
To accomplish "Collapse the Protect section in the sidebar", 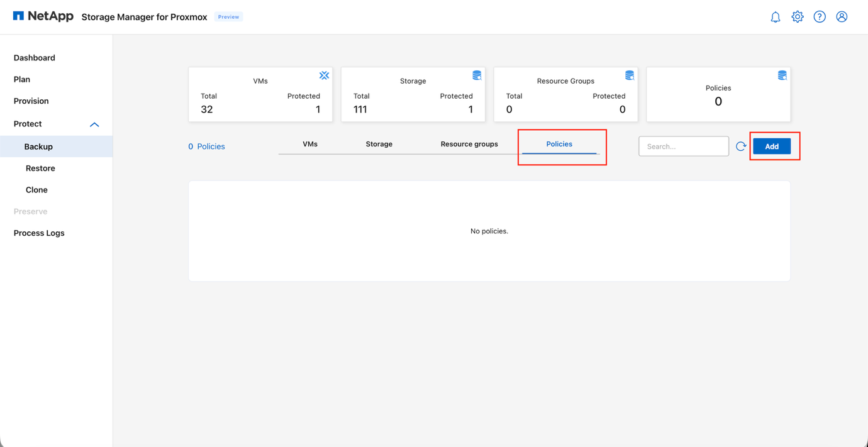I will (94, 124).
